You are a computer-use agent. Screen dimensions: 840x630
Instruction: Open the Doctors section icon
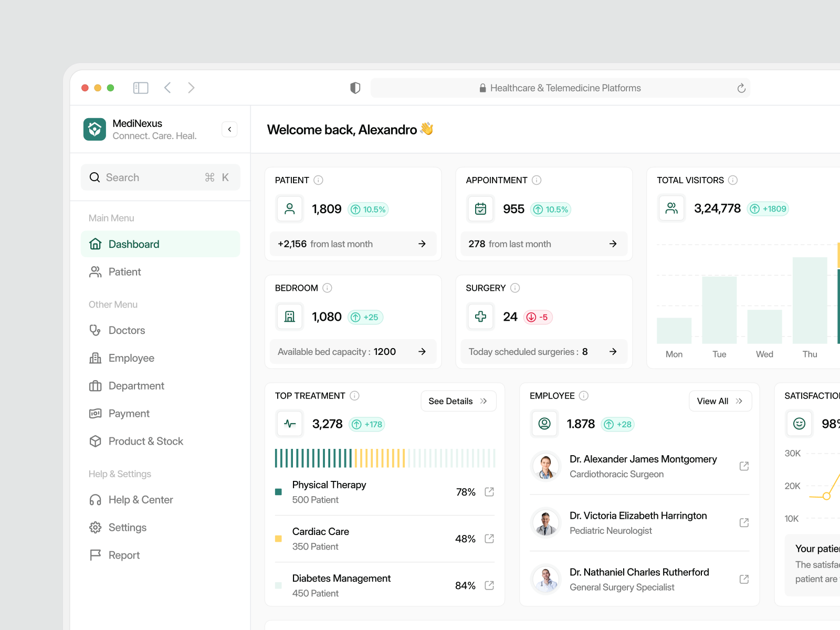pyautogui.click(x=95, y=330)
